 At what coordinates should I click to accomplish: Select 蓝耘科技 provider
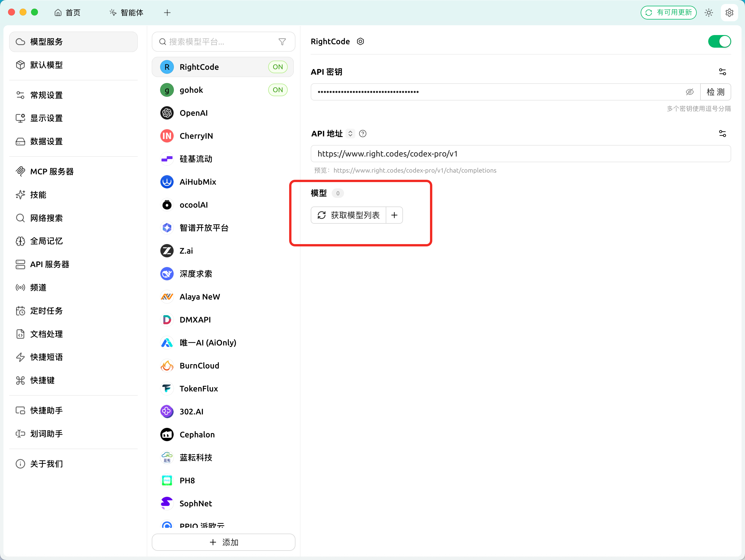[x=223, y=458]
